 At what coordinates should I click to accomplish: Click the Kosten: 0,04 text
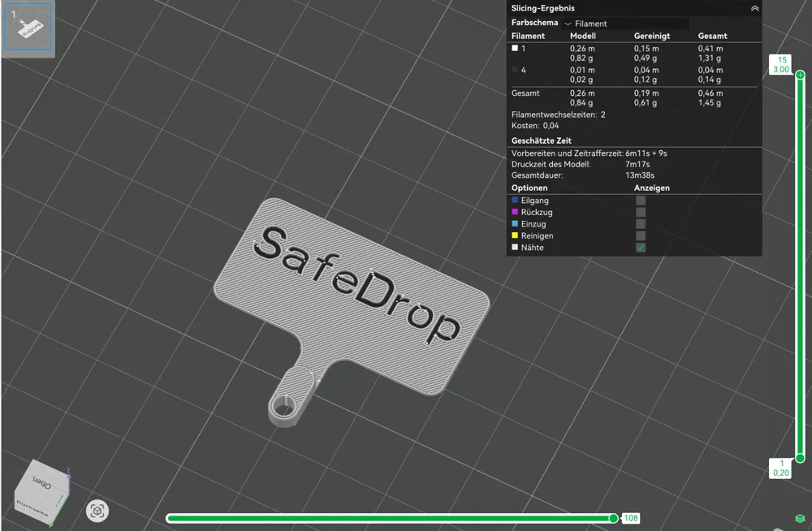coord(535,125)
